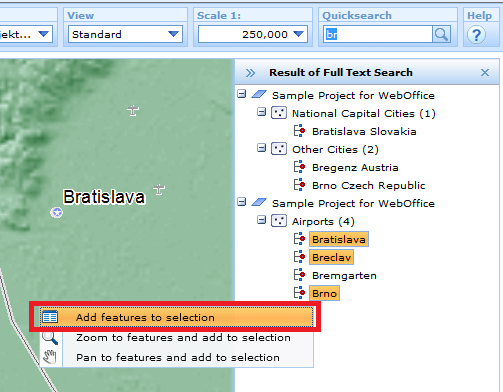Screen dimensions: 503x392
Task: Click the table icon beside Add features
Action: click(x=50, y=317)
